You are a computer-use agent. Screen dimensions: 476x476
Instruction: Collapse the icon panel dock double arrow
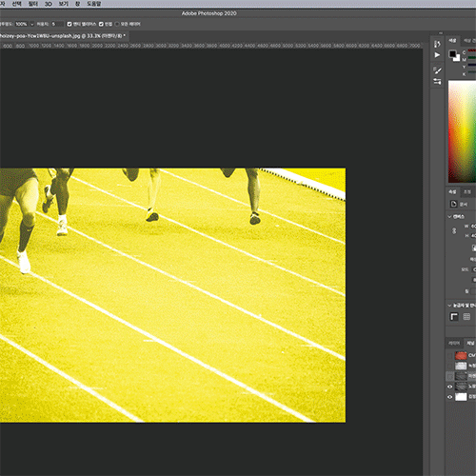[441, 33]
